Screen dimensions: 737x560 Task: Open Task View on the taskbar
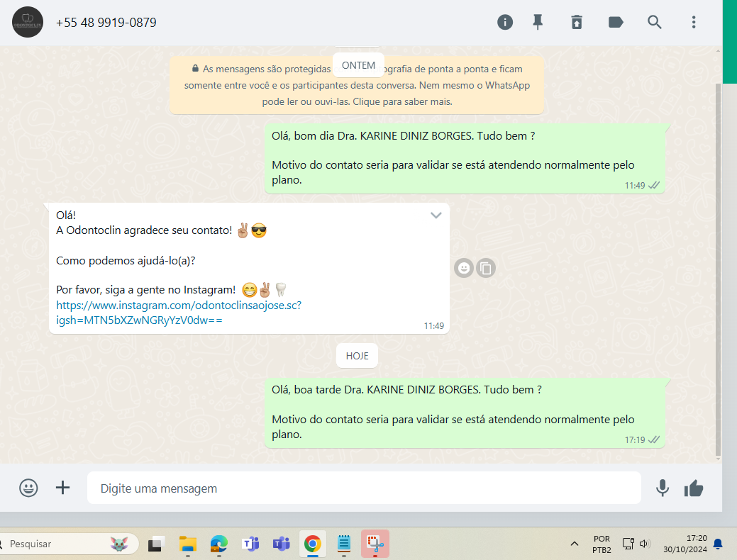click(156, 544)
